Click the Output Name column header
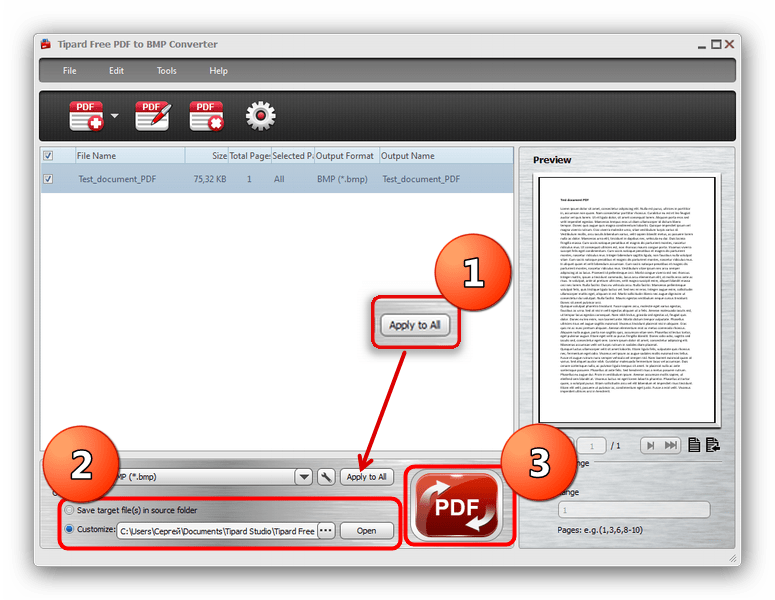This screenshot has height=600, width=775. coord(446,156)
